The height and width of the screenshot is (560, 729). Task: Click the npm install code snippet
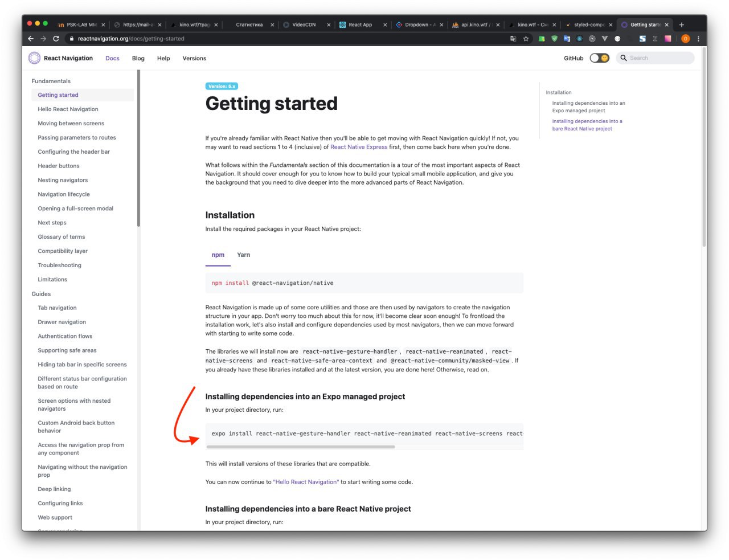tap(364, 283)
